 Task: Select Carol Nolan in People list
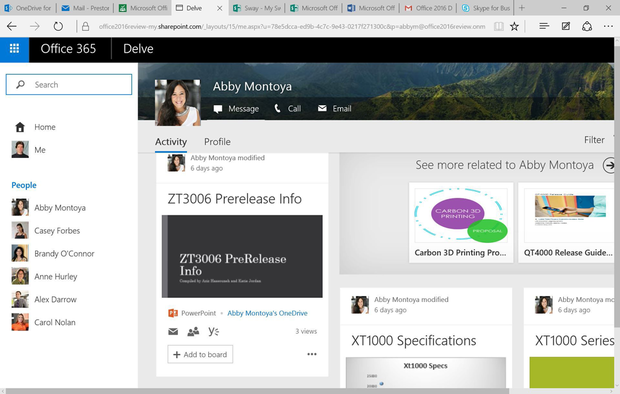[x=43, y=322]
